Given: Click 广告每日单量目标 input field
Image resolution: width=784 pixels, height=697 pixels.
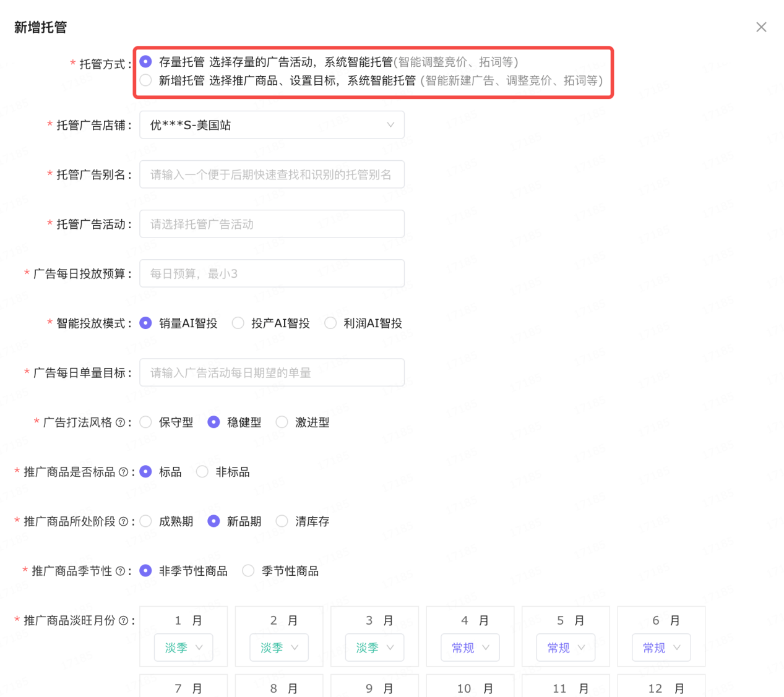Looking at the screenshot, I should [x=272, y=372].
